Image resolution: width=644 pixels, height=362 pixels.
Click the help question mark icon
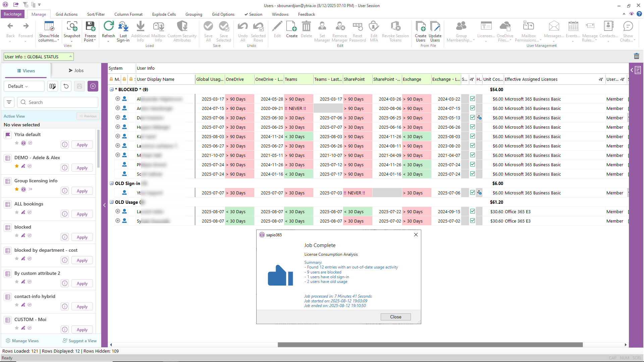click(x=639, y=14)
